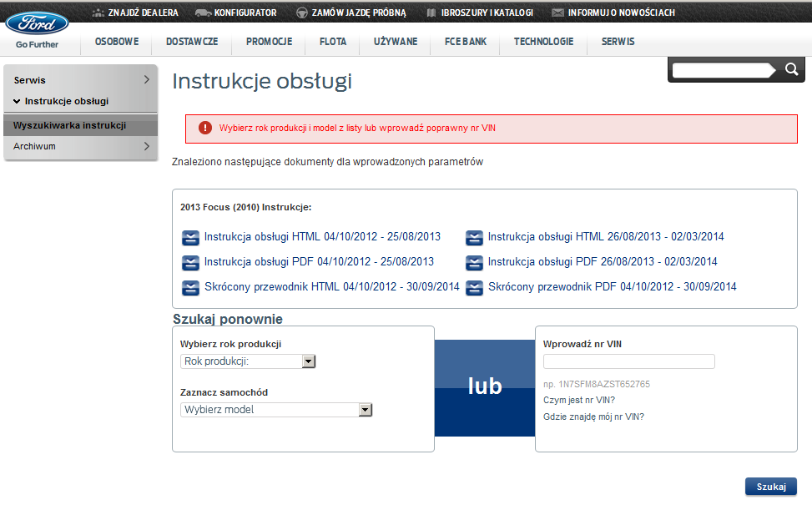Open the Używane menu
The image size is (812, 510).
(x=396, y=42)
